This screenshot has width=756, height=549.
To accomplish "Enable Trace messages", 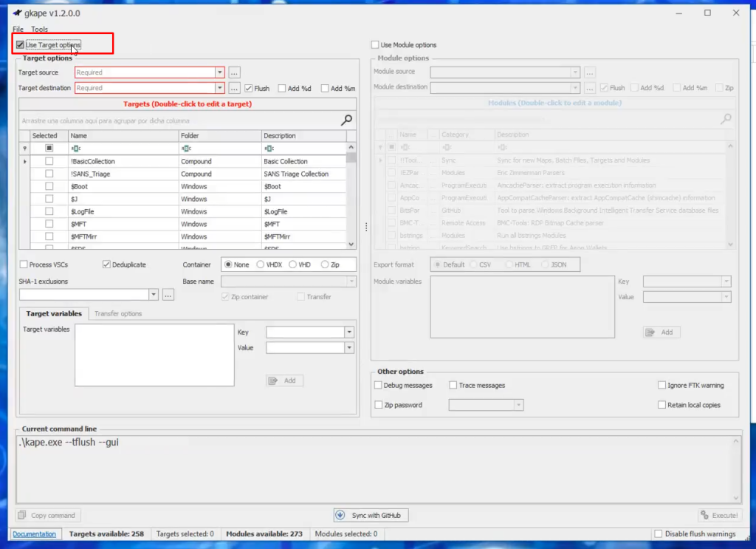I will click(x=453, y=386).
